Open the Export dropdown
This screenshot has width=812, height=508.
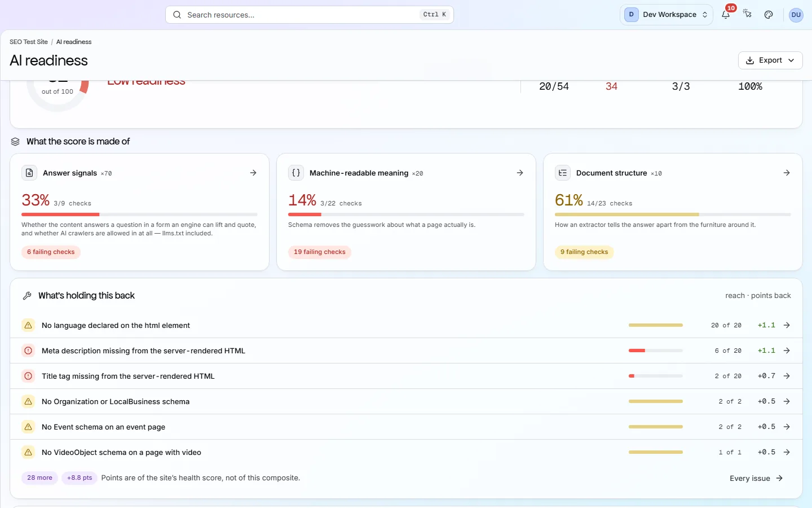(x=770, y=60)
